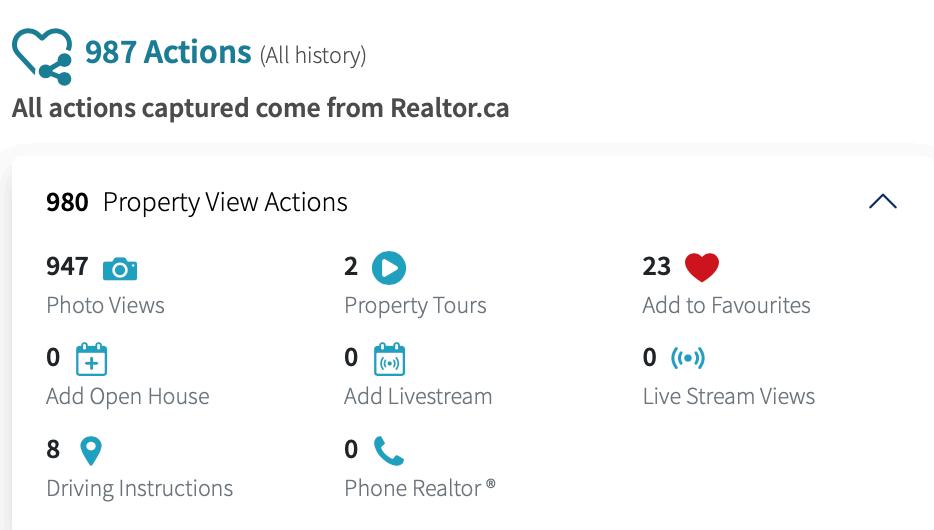This screenshot has height=530, width=934.
Task: Click the Property View Actions heading
Action: 225,202
